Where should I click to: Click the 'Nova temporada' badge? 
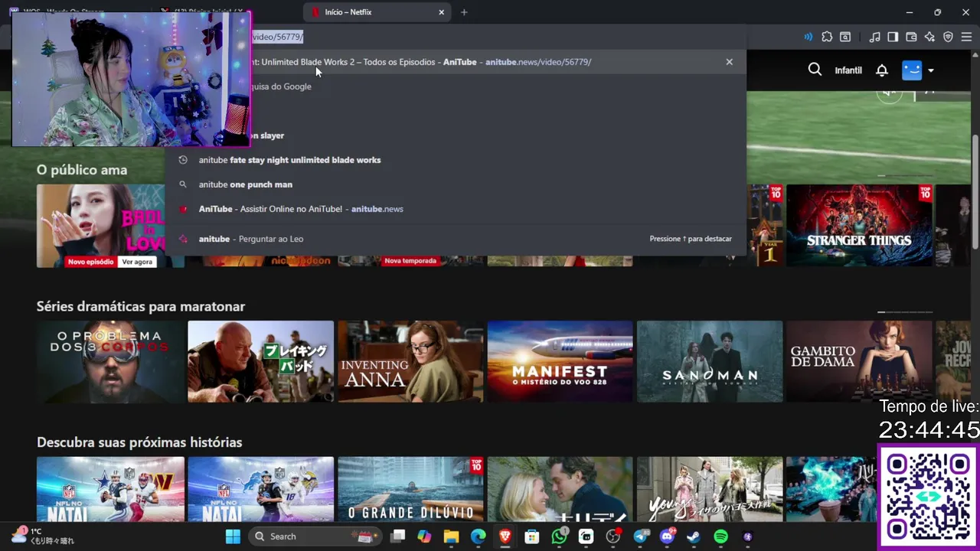[x=410, y=261]
